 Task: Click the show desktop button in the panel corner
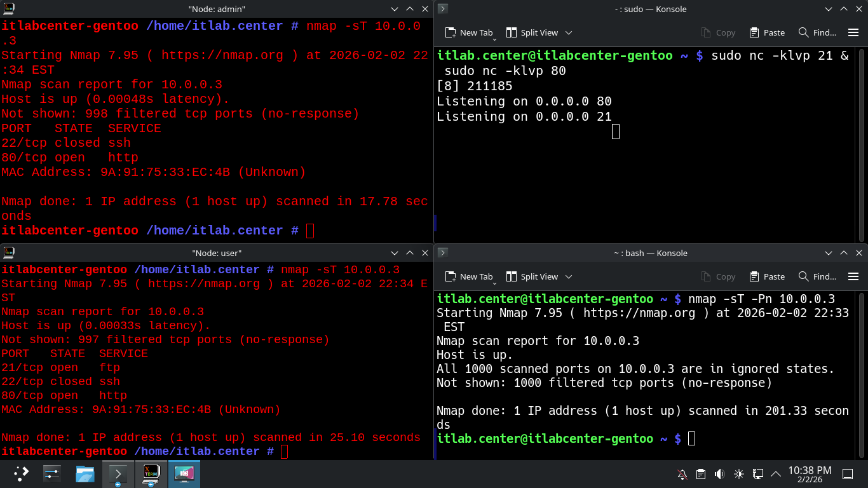coord(847,474)
